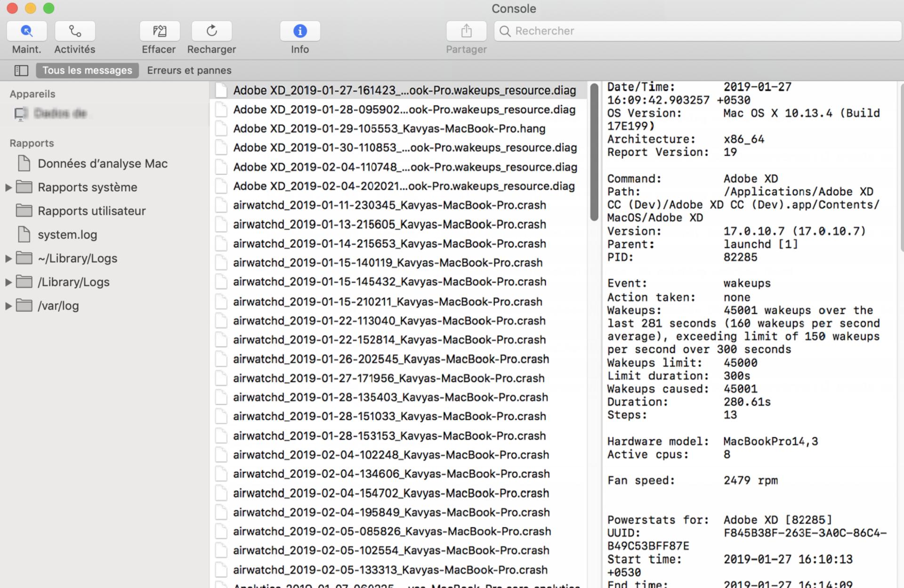This screenshot has width=904, height=588.
Task: Open the Activités view in the toolbar
Action: [x=74, y=31]
